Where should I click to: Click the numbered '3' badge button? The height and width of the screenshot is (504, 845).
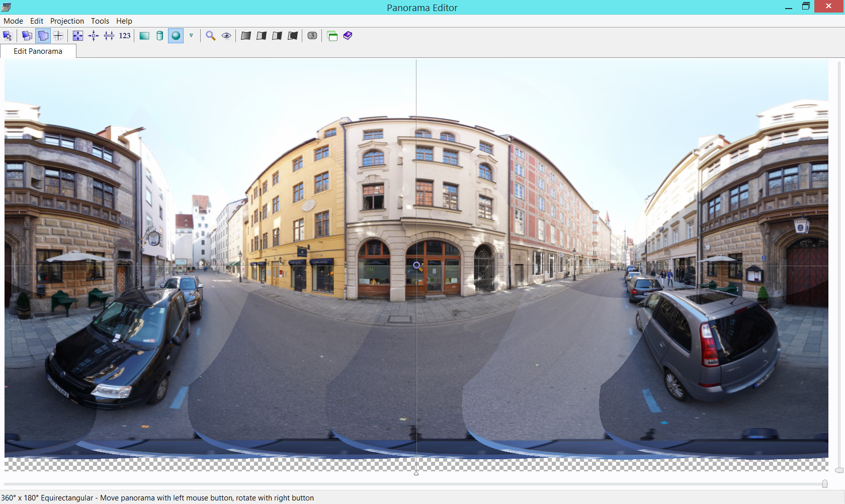click(x=312, y=36)
